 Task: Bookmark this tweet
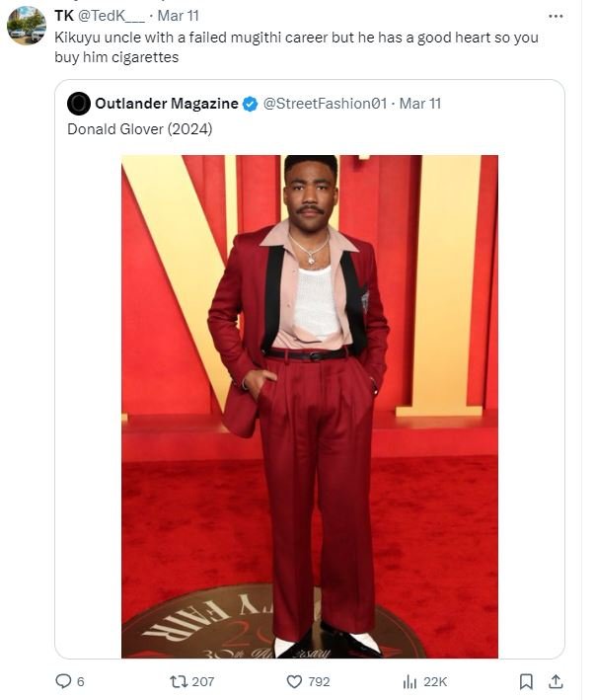point(526,681)
